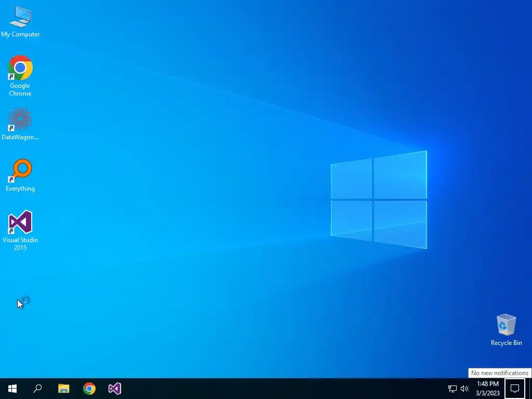Open the volume control in system tray
This screenshot has width=532, height=399.
pos(464,389)
